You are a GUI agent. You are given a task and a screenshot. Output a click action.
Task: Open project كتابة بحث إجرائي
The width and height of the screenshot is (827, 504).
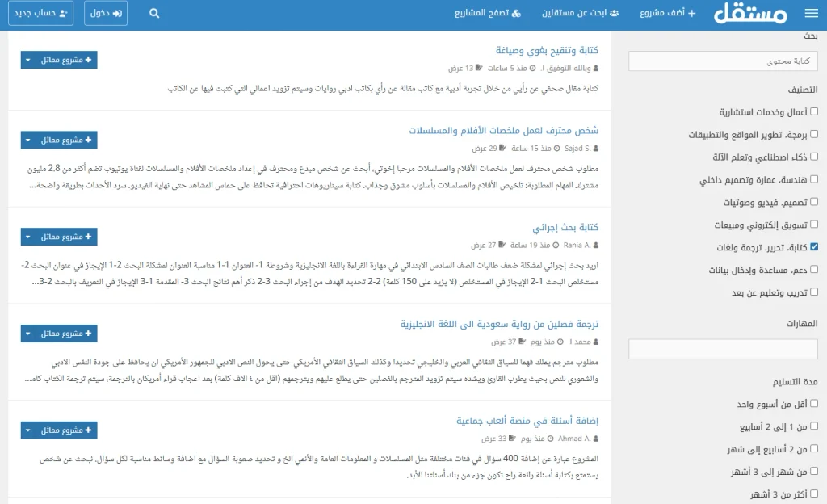(565, 227)
